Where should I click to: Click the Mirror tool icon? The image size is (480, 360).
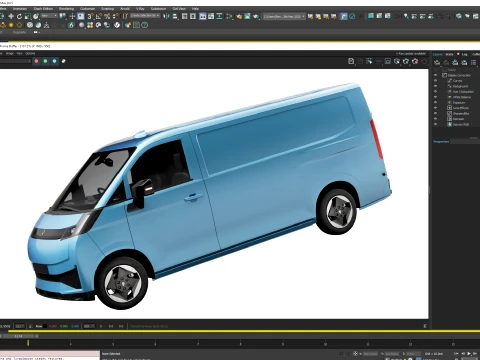tap(167, 16)
